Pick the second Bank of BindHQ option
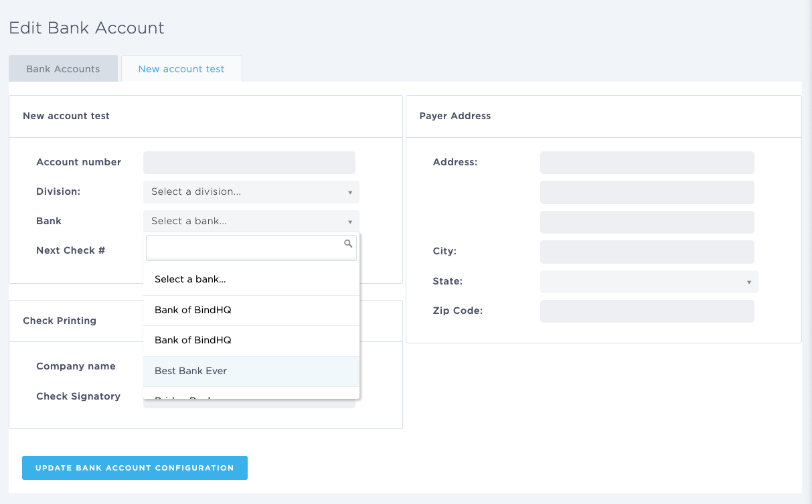812x504 pixels. click(251, 341)
